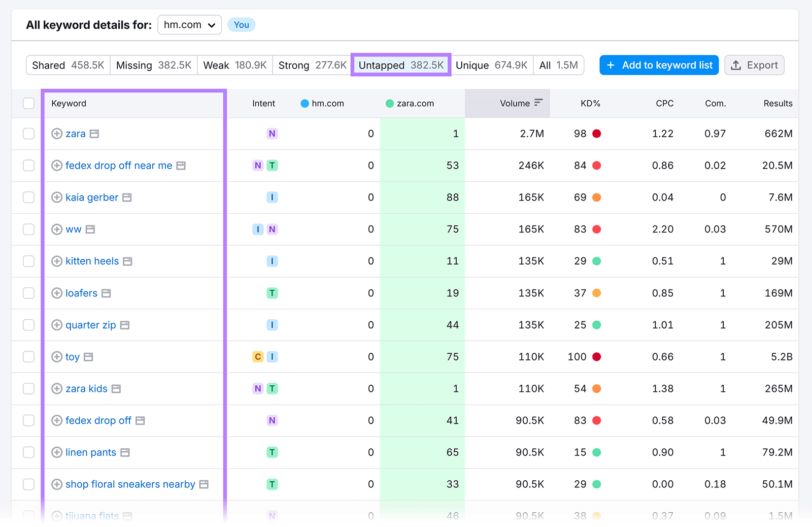This screenshot has height=527, width=812.
Task: Sort table by CPC column
Action: [664, 104]
